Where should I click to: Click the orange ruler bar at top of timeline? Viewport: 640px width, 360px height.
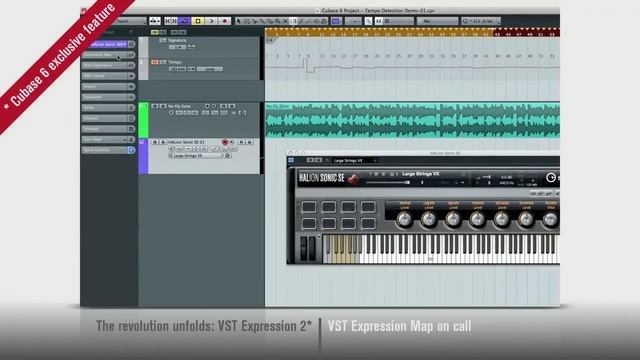tap(379, 32)
